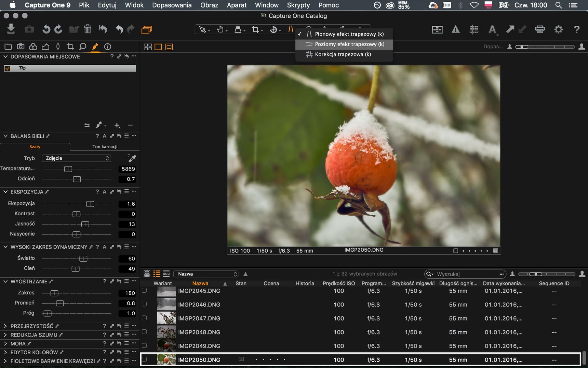Open the Capture camera tool tab
The height and width of the screenshot is (368, 588).
pos(21,47)
